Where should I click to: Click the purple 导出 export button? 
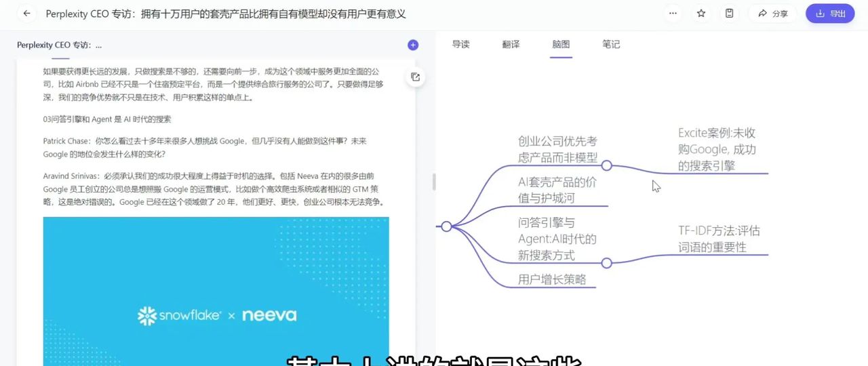[x=830, y=14]
